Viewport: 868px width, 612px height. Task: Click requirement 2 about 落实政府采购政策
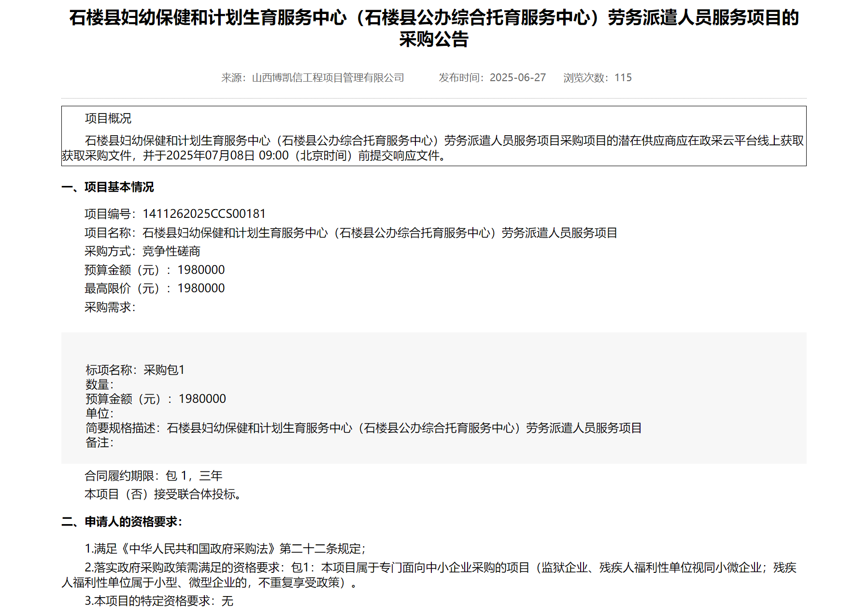click(429, 575)
